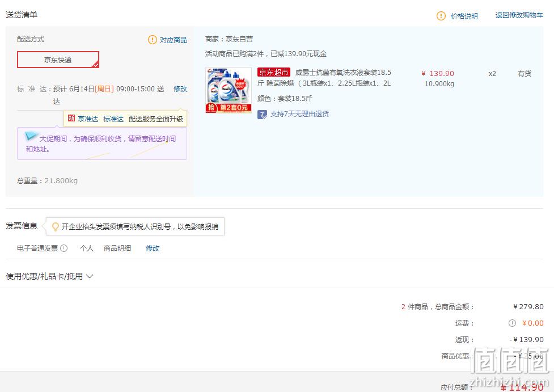Open 价格说明 link
This screenshot has height=392, width=554.
(x=464, y=16)
